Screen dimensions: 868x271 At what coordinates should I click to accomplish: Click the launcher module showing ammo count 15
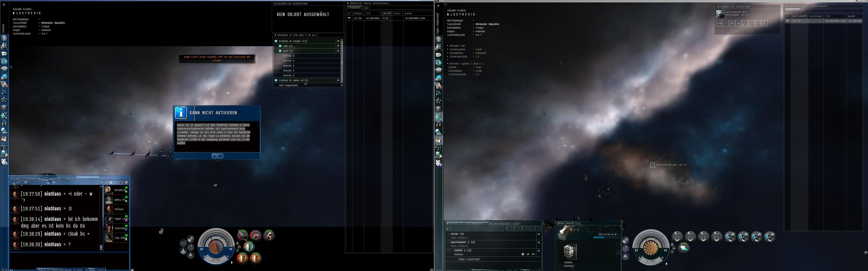click(x=242, y=235)
